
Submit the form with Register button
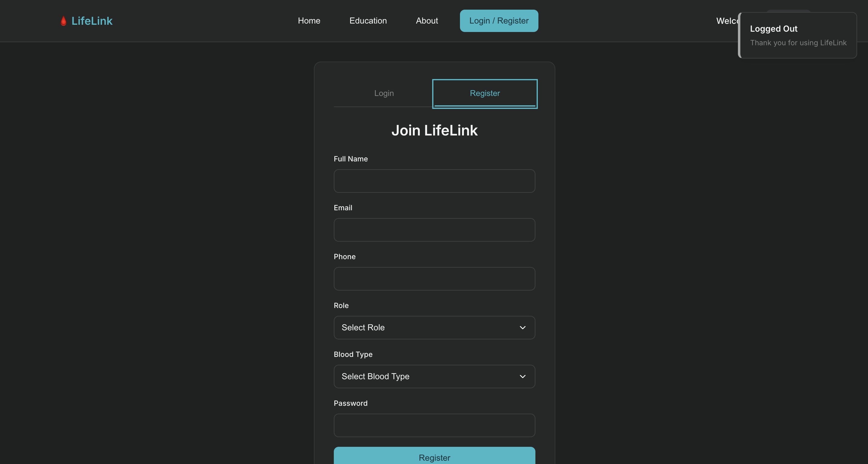(434, 456)
